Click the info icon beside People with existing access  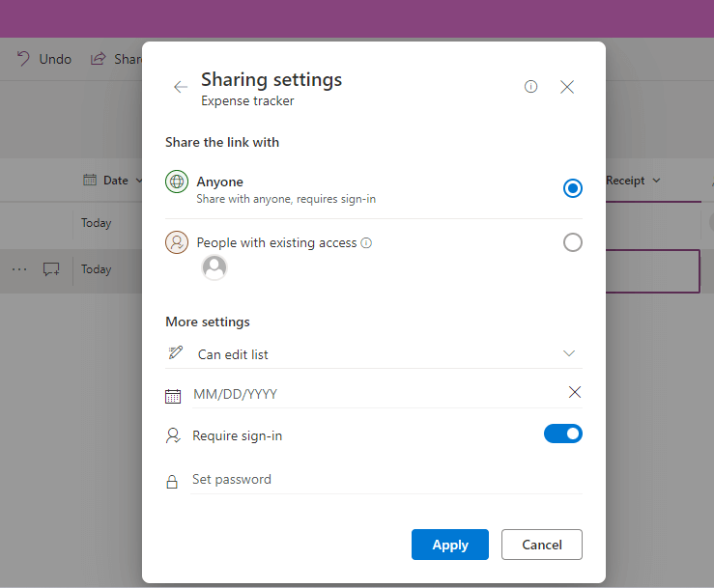366,243
